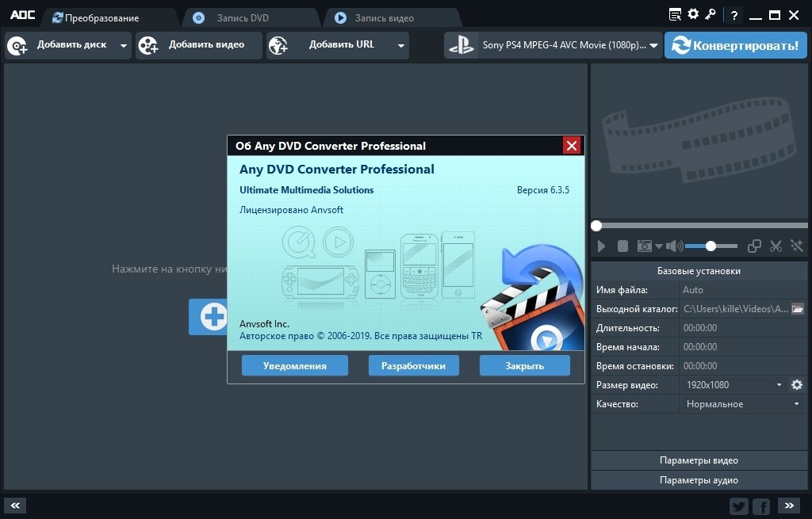Click the Закрыть button in the dialog
The width and height of the screenshot is (812, 519).
click(x=525, y=366)
